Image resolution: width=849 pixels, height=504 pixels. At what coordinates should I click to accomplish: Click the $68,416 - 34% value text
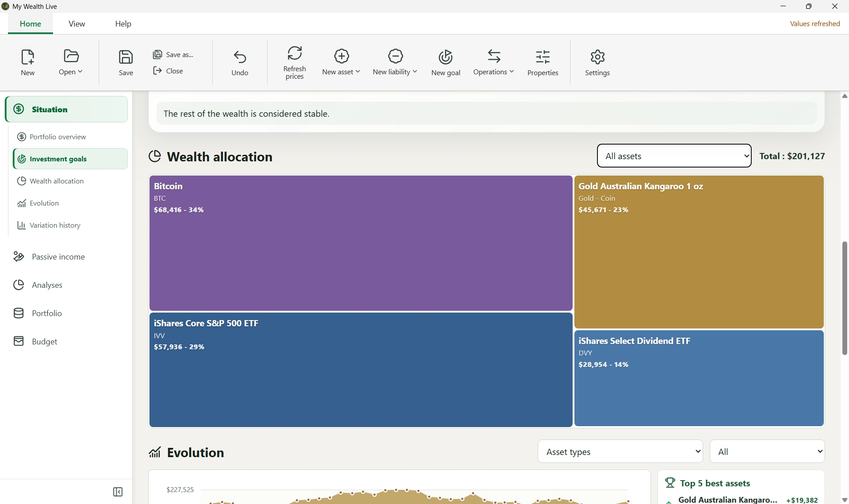pos(179,210)
